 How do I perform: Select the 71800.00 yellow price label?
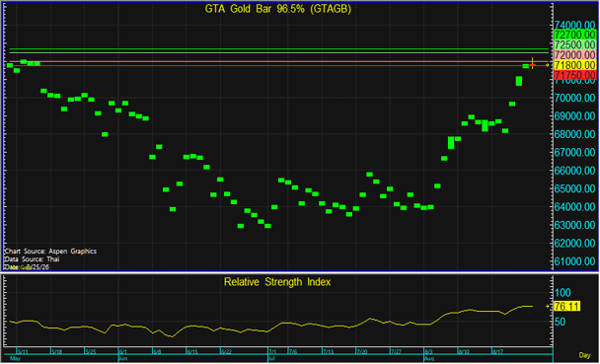coord(574,65)
